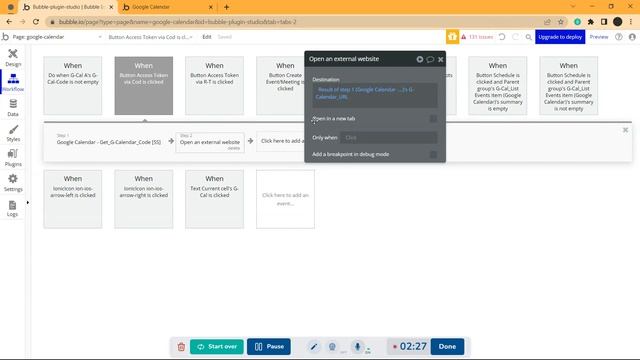Select Step 1 Google Calendar Get_G-Calendar_Code

(109, 141)
